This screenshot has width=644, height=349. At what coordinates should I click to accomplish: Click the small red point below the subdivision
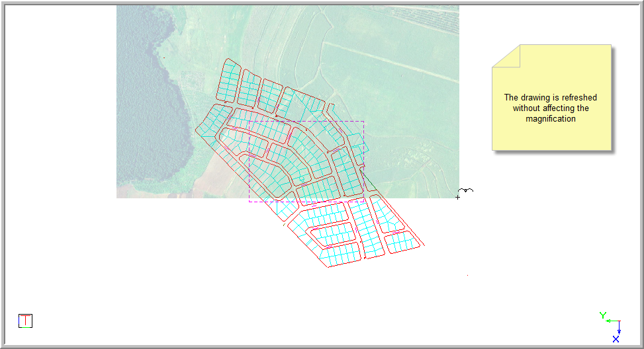pyautogui.click(x=467, y=275)
